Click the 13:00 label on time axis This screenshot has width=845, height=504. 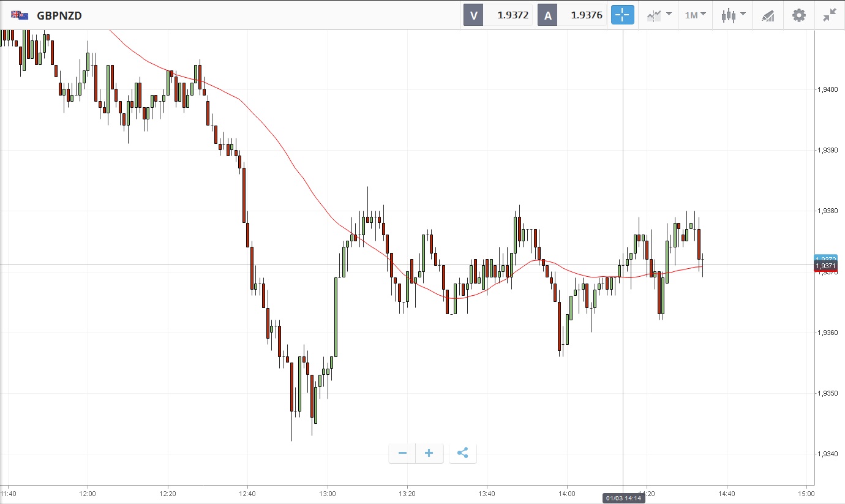click(x=328, y=493)
